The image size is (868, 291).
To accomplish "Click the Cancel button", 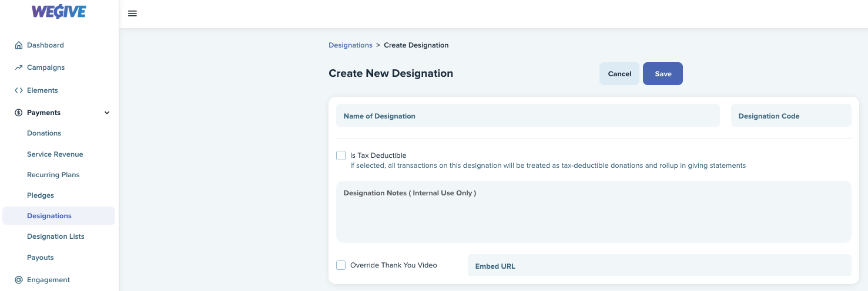I will click(619, 74).
